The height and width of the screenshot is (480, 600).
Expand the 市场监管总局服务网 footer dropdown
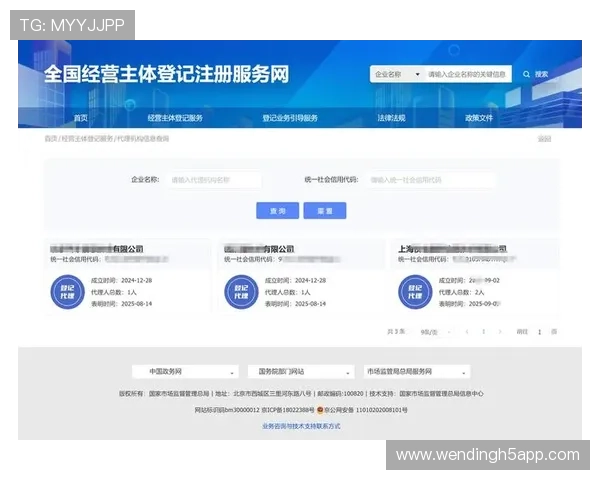tap(417, 372)
